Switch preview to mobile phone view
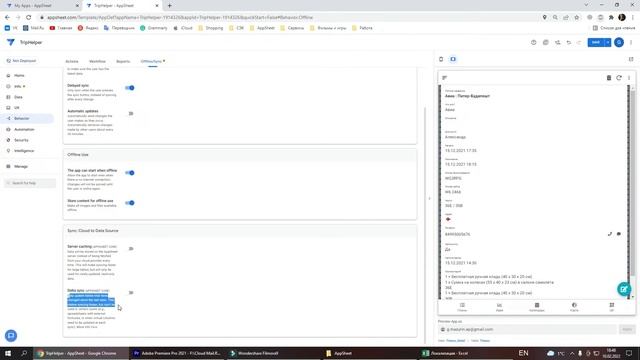Image resolution: width=640 pixels, height=360 pixels. tap(441, 59)
